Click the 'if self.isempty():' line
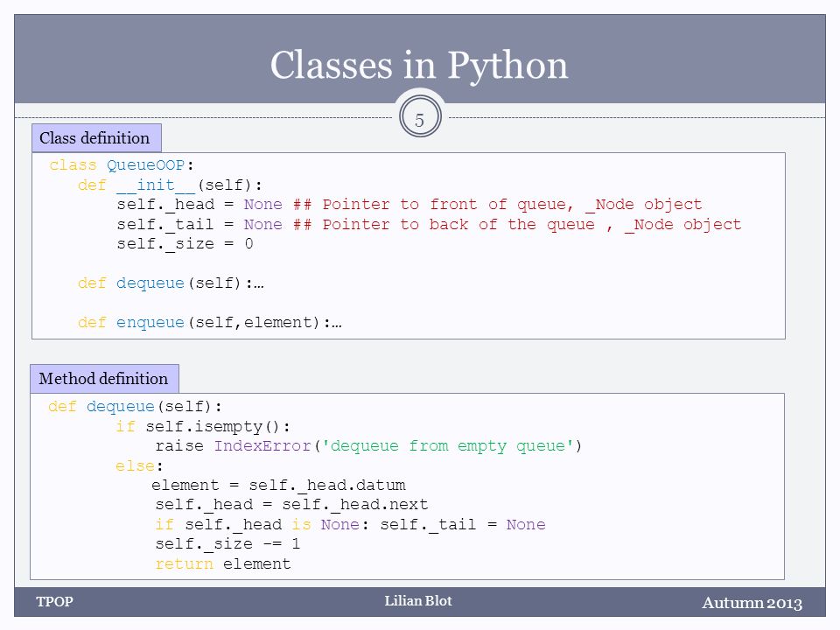 pos(203,426)
